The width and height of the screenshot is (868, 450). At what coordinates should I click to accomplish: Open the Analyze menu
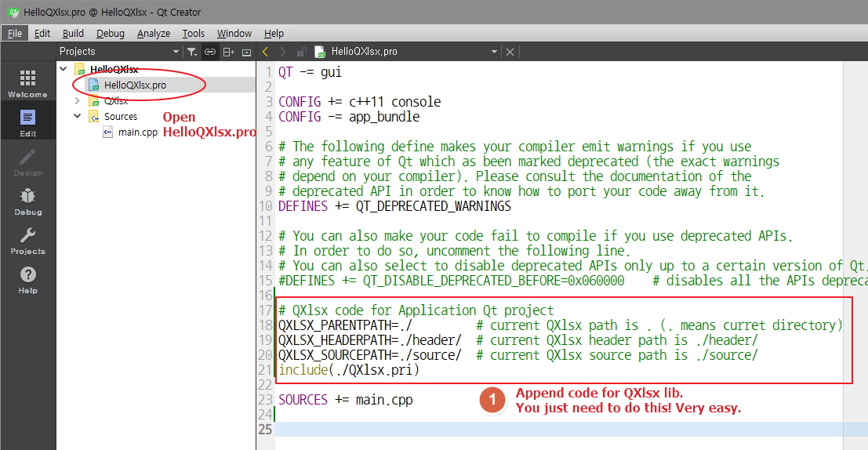tap(153, 34)
